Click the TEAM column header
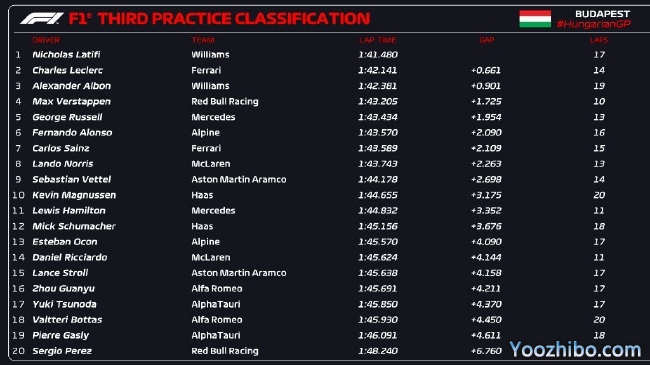Viewport: 650px width, 365px height. tap(203, 40)
